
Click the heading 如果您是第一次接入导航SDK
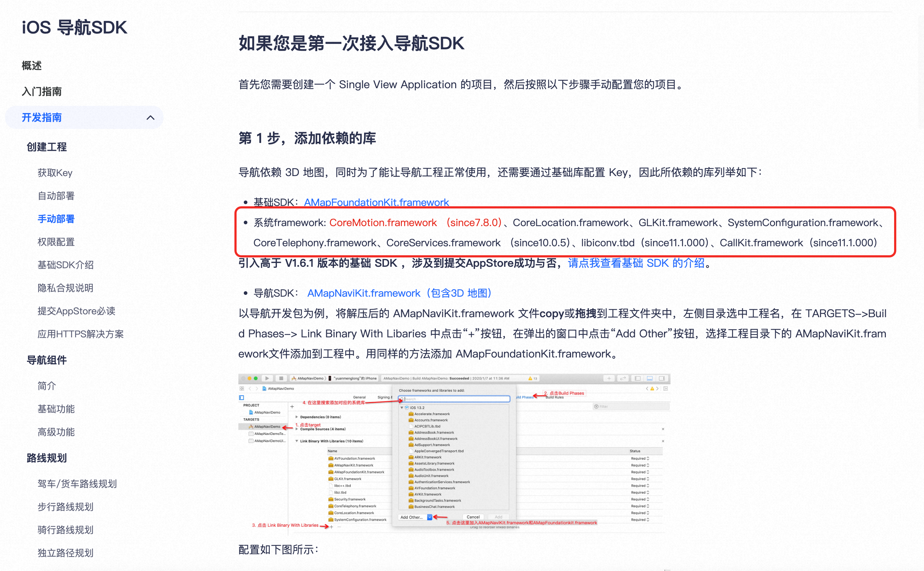click(x=351, y=43)
